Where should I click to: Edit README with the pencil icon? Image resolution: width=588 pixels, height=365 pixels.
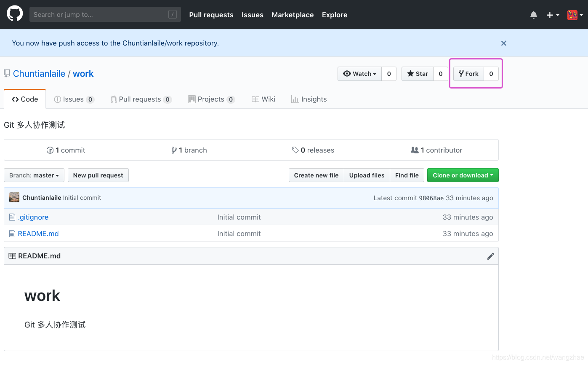tap(491, 256)
